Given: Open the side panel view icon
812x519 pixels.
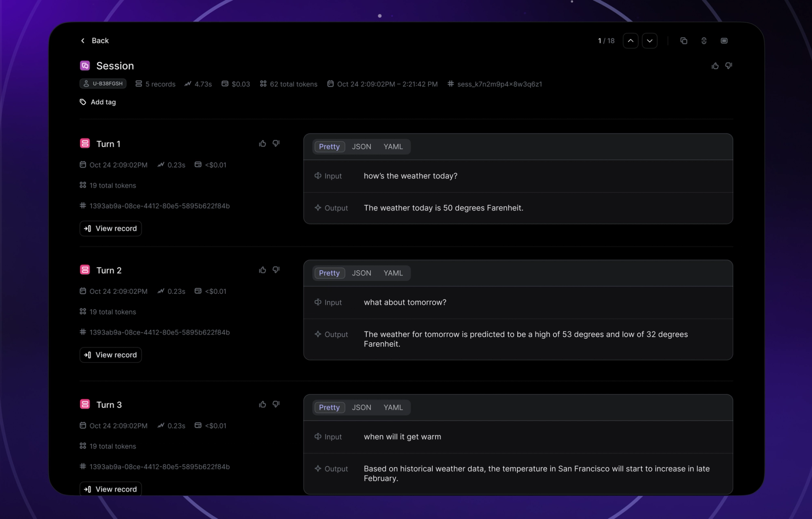Looking at the screenshot, I should click(724, 40).
